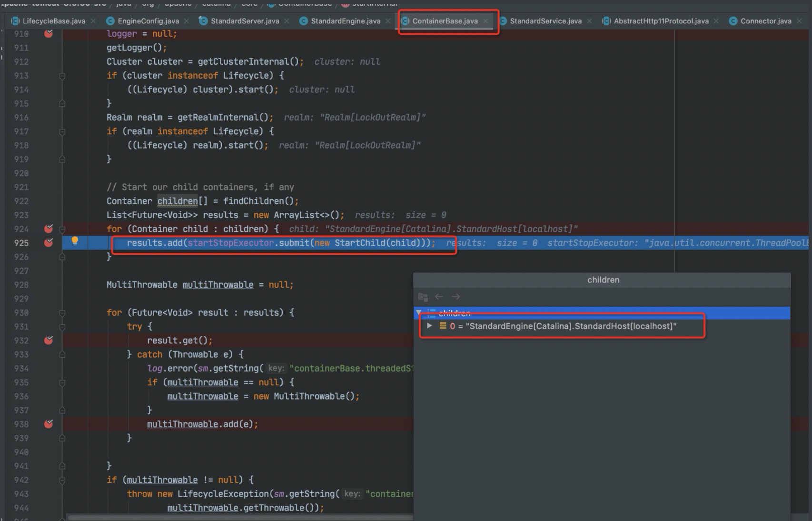Click the StartChild constructor on line 925
The width and height of the screenshot is (812, 521).
(x=360, y=243)
